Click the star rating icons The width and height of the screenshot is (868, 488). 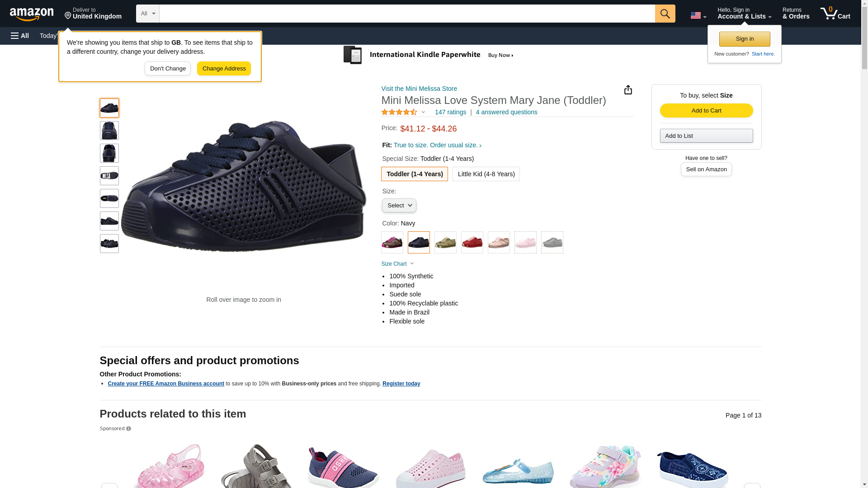click(x=399, y=112)
